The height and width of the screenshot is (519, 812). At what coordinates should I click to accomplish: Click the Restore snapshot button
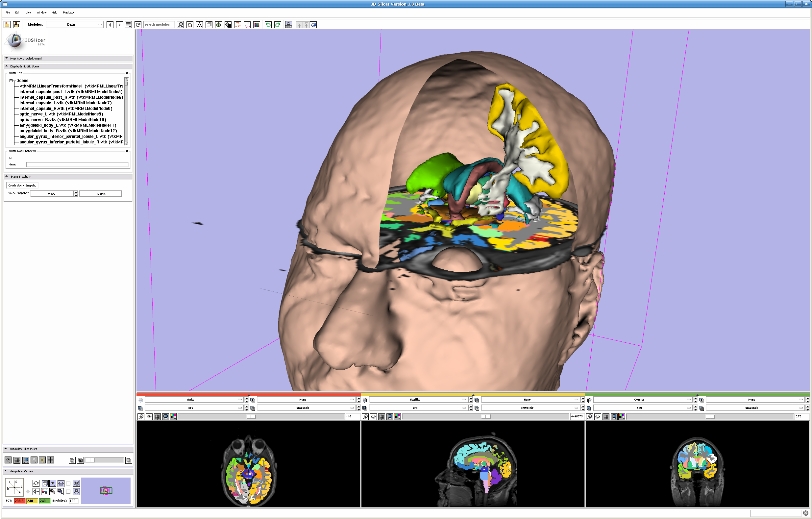pyautogui.click(x=101, y=194)
